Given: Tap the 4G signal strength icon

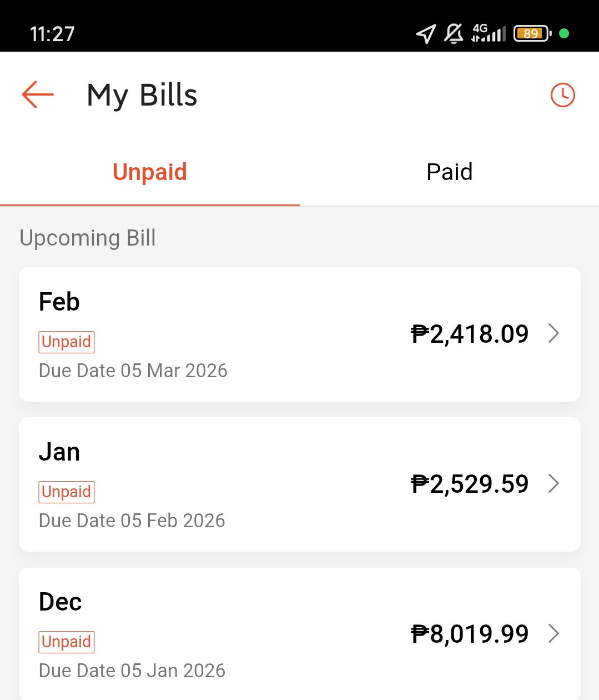Looking at the screenshot, I should click(489, 33).
